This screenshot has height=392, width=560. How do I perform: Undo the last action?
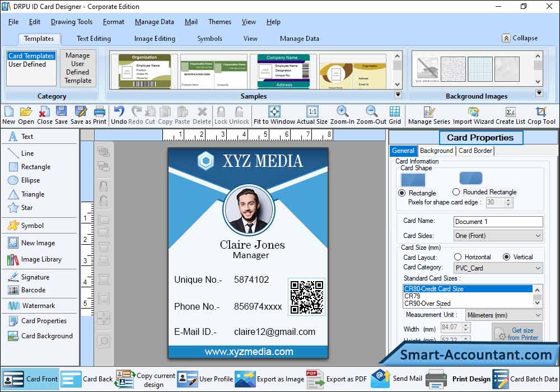pos(119,115)
